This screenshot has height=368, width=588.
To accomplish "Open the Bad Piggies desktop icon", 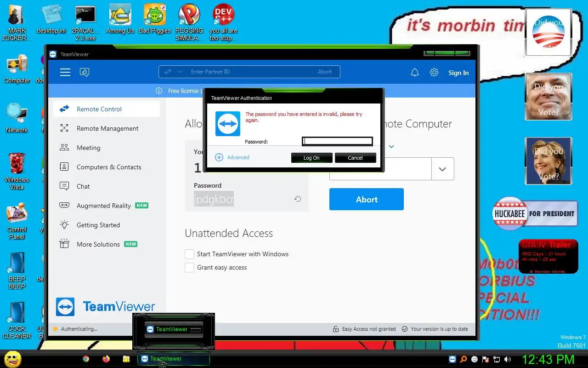I will click(155, 19).
